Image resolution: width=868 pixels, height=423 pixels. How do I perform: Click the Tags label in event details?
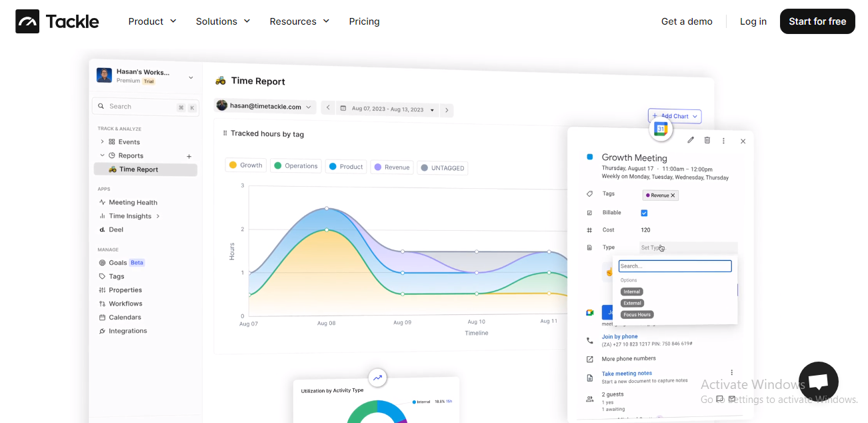[609, 193]
